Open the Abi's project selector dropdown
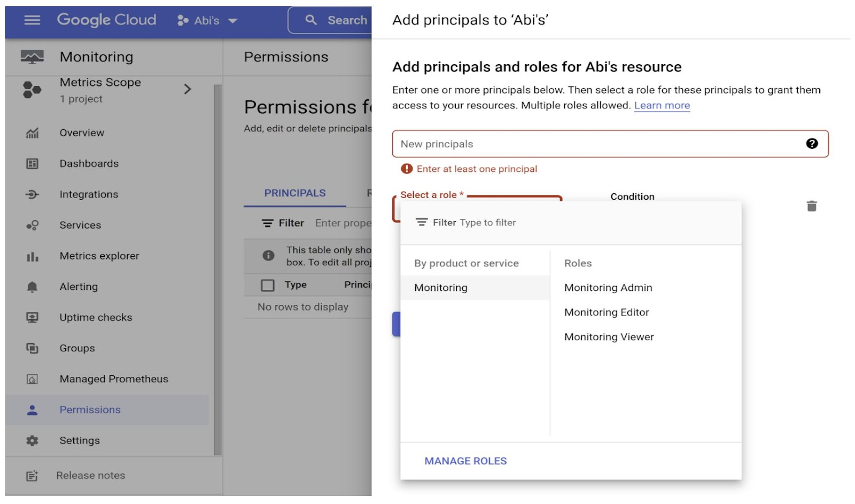This screenshot has width=855, height=504. (207, 21)
